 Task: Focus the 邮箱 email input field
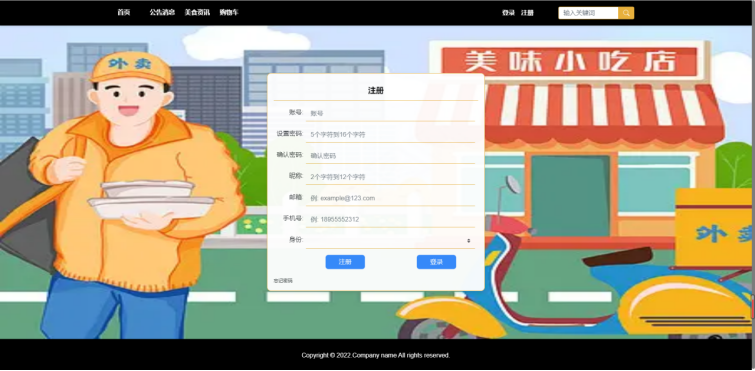pyautogui.click(x=390, y=198)
